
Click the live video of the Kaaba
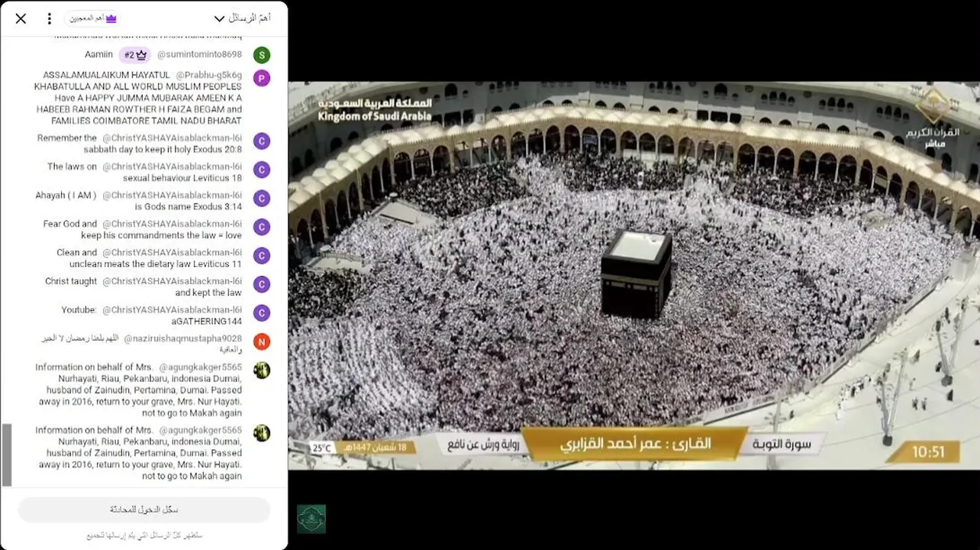click(x=633, y=275)
